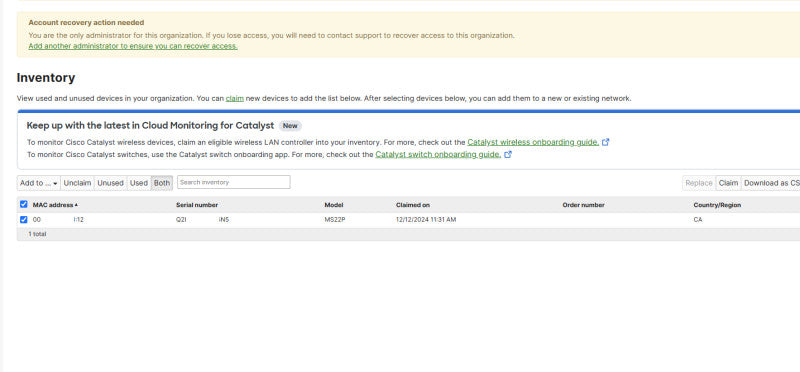Click the Claim button on the right
The width and height of the screenshot is (800, 372).
click(728, 183)
